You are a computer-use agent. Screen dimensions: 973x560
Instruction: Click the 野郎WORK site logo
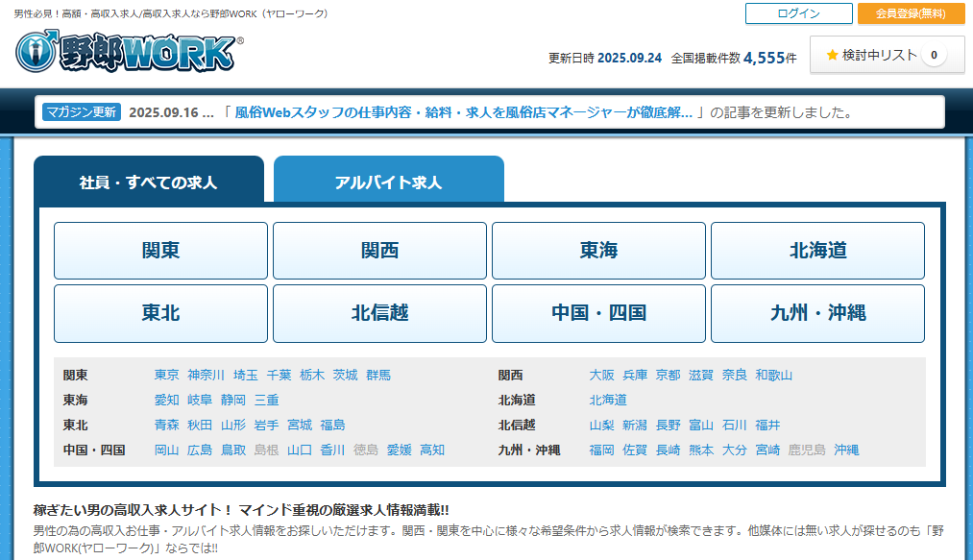127,52
